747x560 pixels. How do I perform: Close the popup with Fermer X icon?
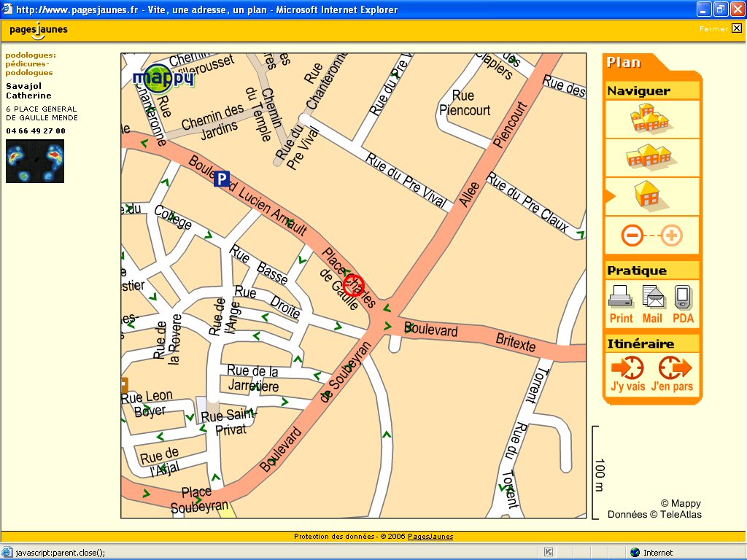tap(737, 28)
